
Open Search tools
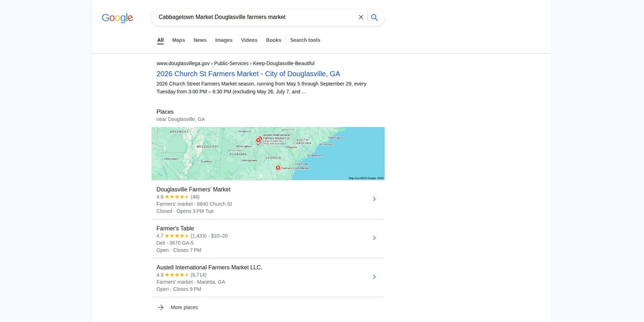pos(305,40)
